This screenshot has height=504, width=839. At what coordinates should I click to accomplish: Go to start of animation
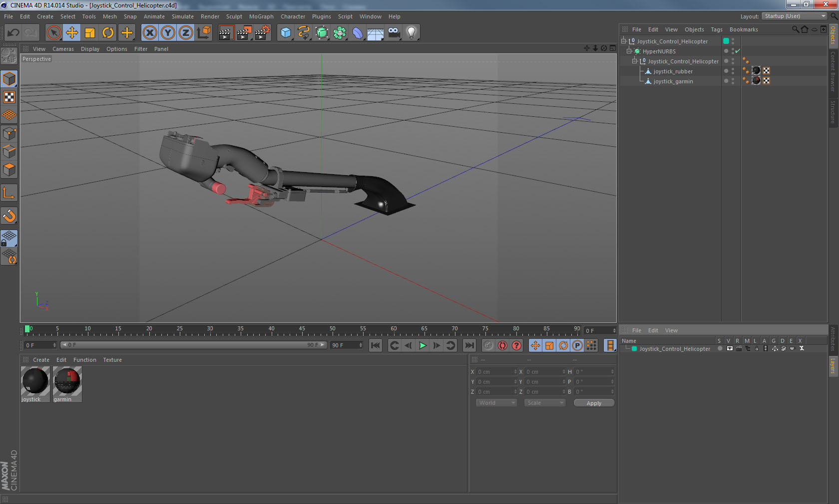(376, 345)
